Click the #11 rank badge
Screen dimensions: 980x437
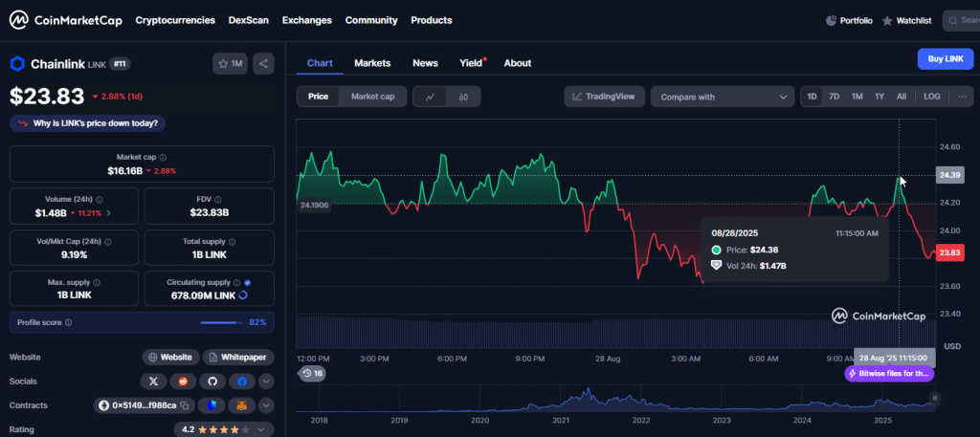tap(120, 64)
